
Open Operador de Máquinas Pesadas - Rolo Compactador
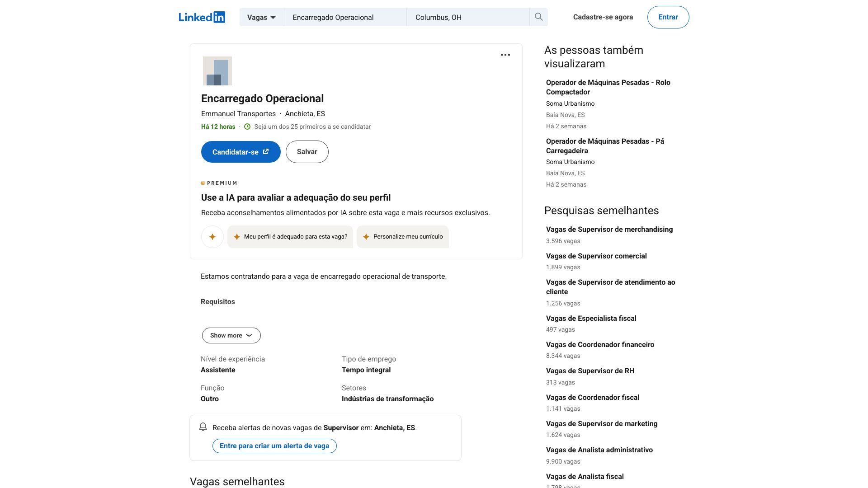coord(608,87)
